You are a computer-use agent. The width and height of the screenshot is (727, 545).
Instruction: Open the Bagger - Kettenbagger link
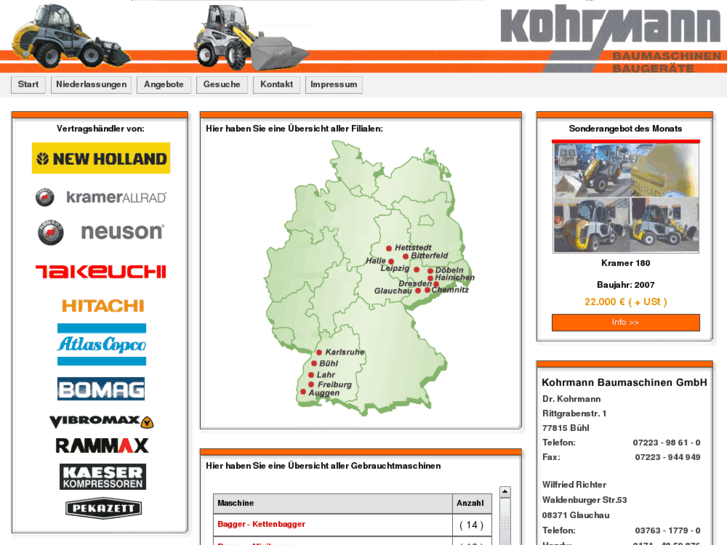261,524
